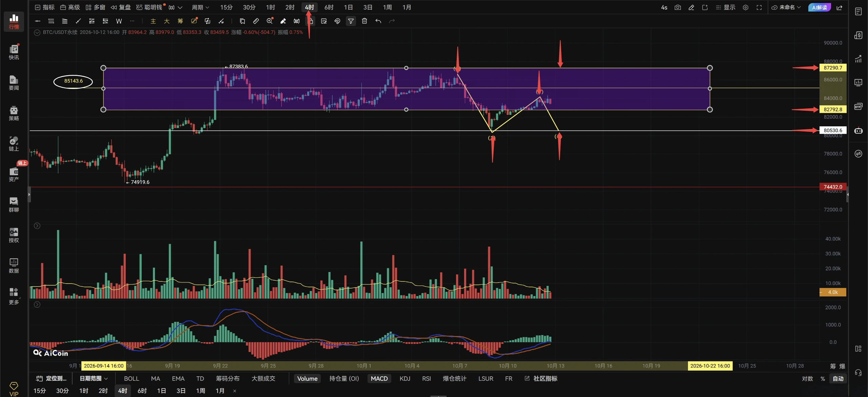
Task: Click the filter funnel icon
Action: pyautogui.click(x=351, y=21)
